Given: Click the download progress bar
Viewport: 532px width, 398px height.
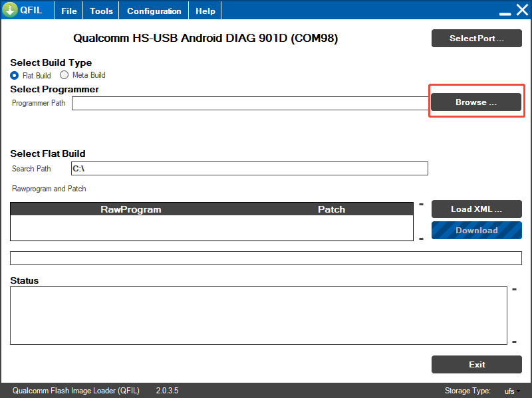Looking at the screenshot, I should coord(265,258).
